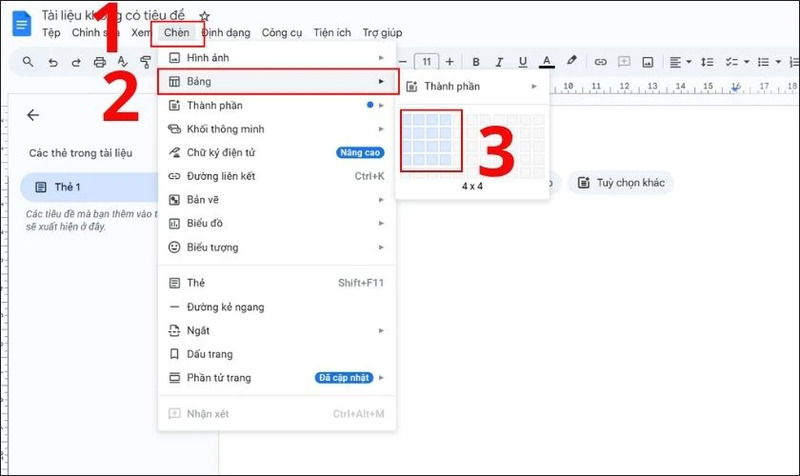Click the Tuỳ chọn khác button
800x476 pixels.
pos(621,183)
